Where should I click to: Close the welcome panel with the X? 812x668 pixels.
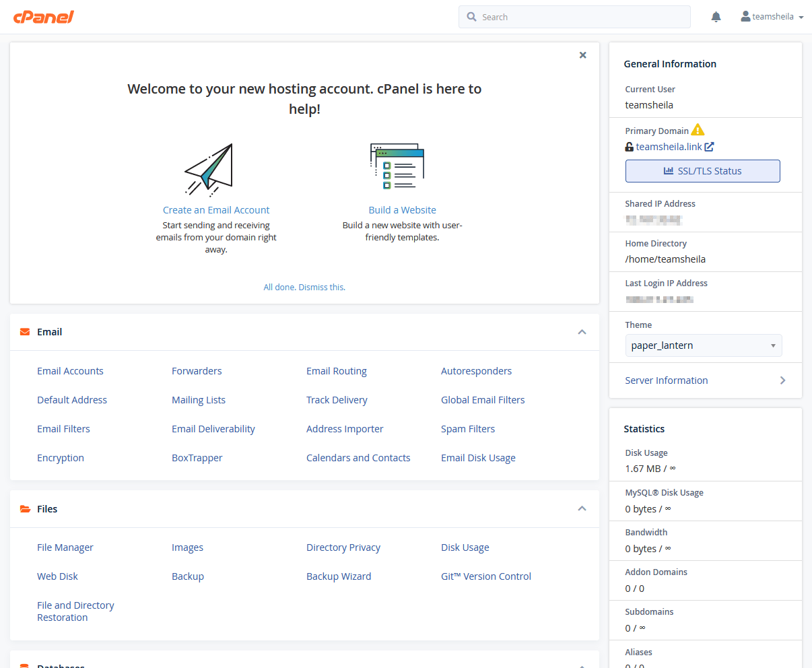pyautogui.click(x=582, y=55)
